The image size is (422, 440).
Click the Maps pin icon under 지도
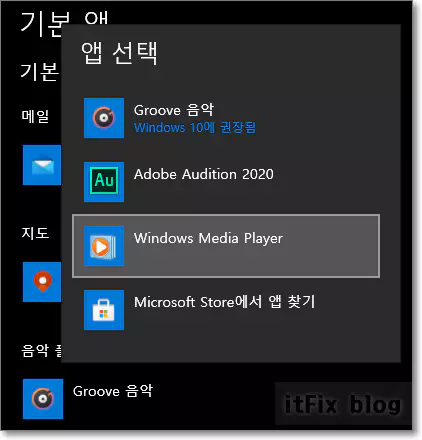point(42,282)
